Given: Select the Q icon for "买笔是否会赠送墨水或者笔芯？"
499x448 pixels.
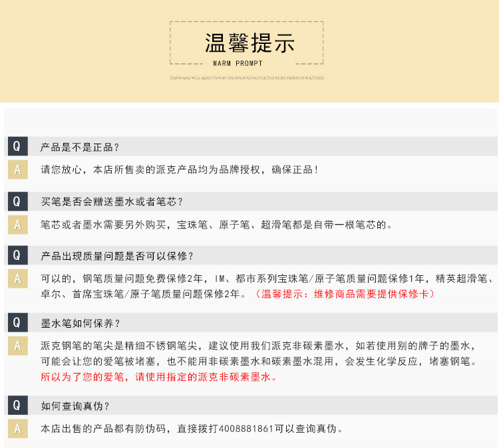Looking at the screenshot, I should point(17,201).
